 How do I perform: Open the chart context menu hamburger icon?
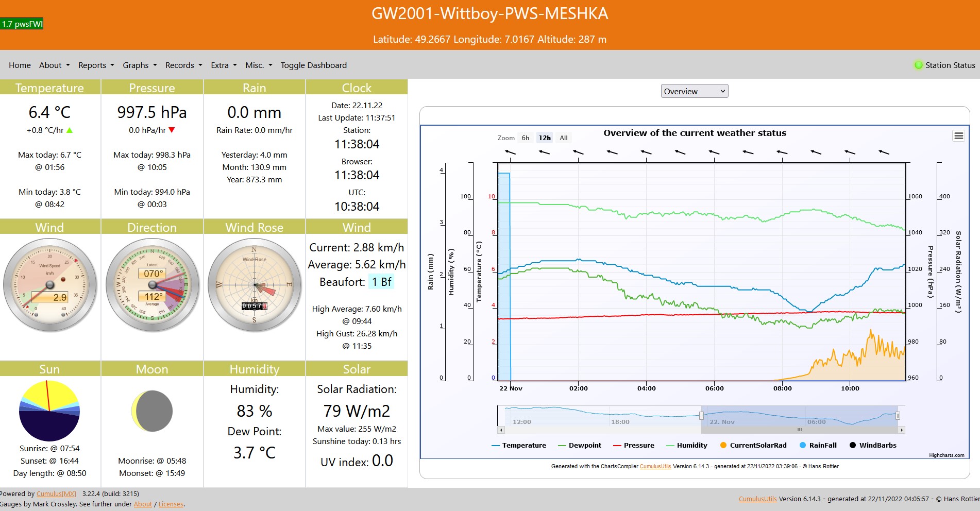tap(958, 136)
